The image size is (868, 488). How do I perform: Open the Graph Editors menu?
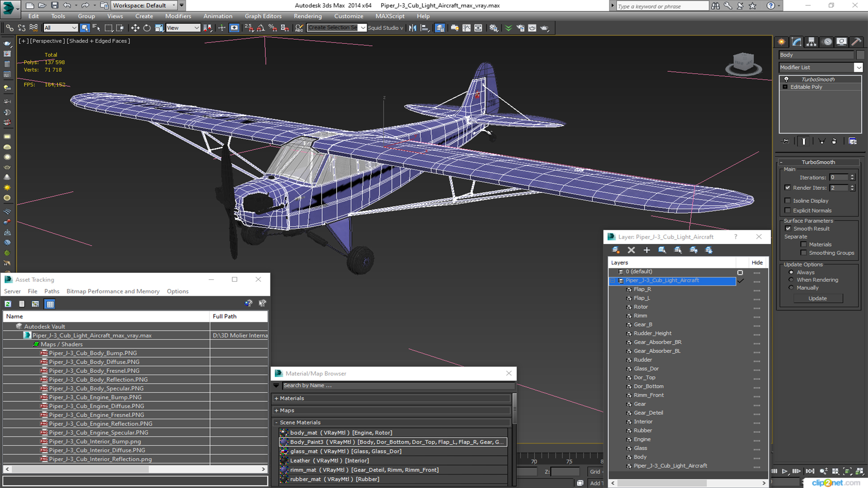(263, 16)
